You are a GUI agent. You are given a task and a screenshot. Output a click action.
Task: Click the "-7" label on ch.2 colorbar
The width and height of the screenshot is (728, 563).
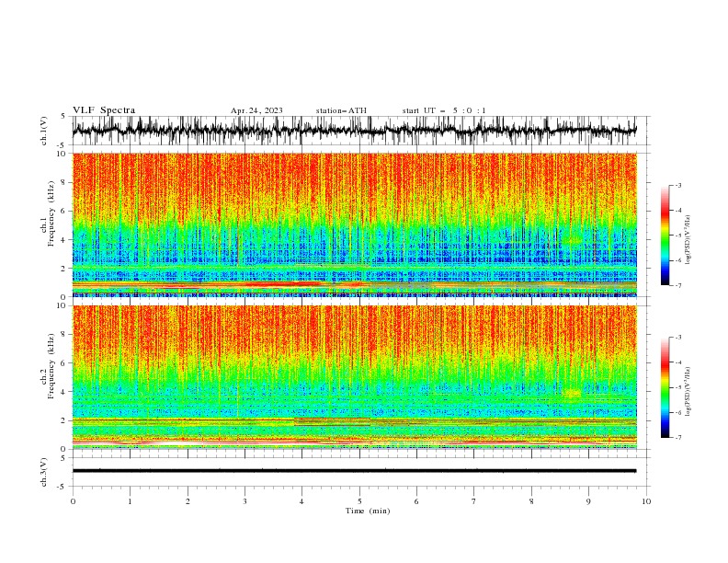coord(677,438)
